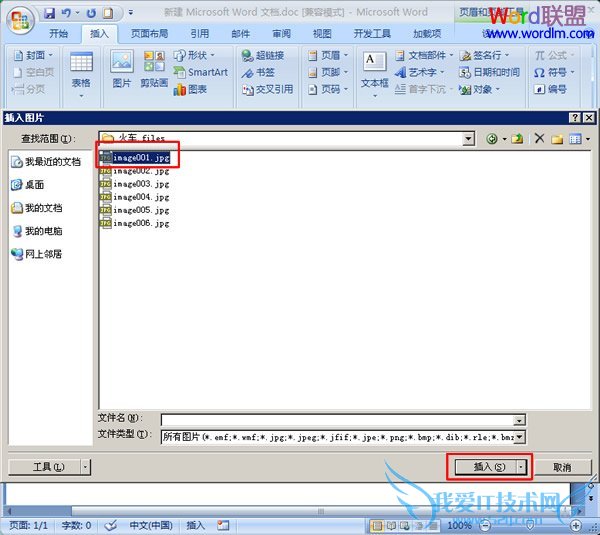Click zoom in plus on status bar
The image size is (600, 535).
576,525
